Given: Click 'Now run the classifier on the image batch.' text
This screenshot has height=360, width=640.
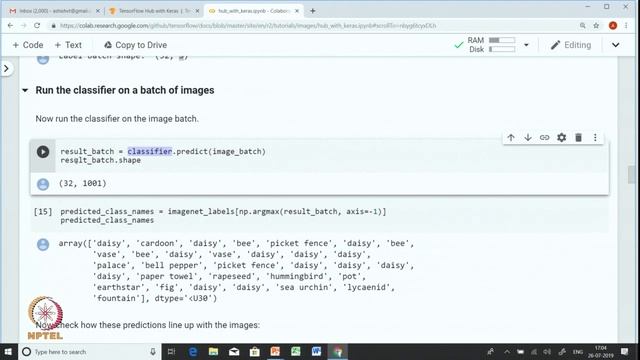Looking at the screenshot, I should pyautogui.click(x=117, y=119).
